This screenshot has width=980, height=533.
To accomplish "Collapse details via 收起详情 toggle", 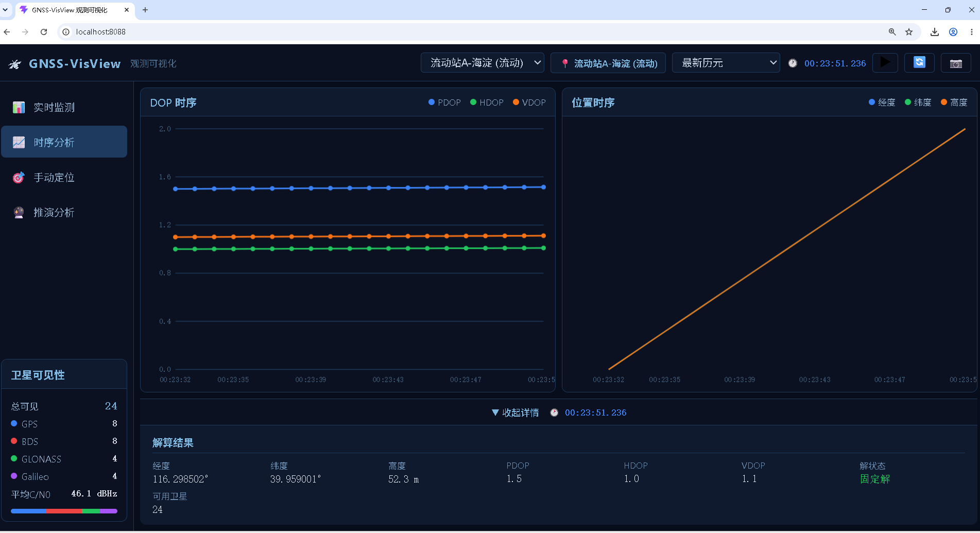I will (x=515, y=412).
